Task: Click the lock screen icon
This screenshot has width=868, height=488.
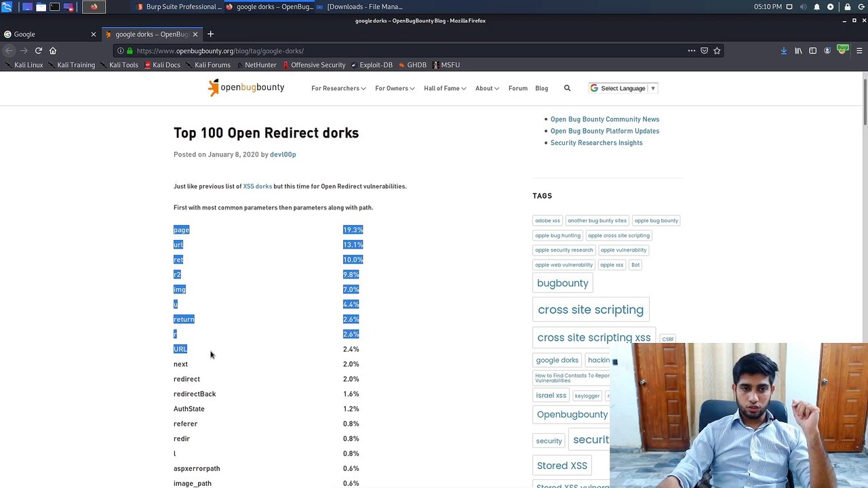Action: coord(848,7)
